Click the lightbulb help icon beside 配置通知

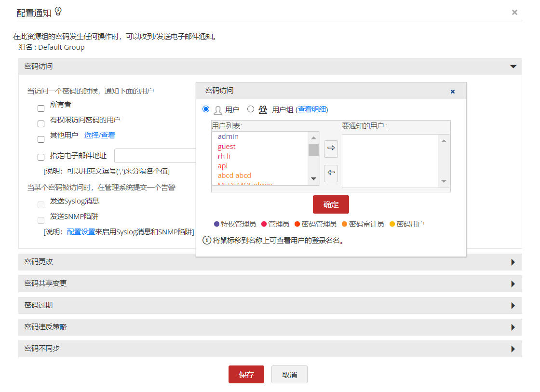pyautogui.click(x=58, y=12)
